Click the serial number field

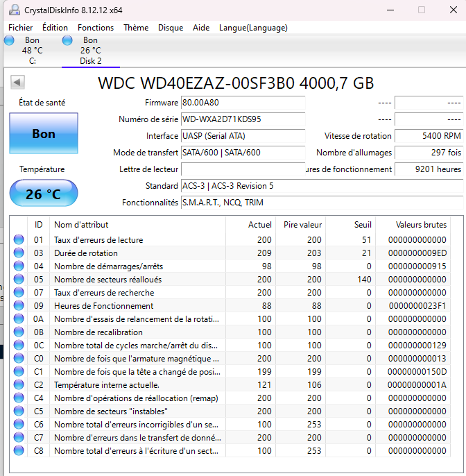tap(243, 119)
